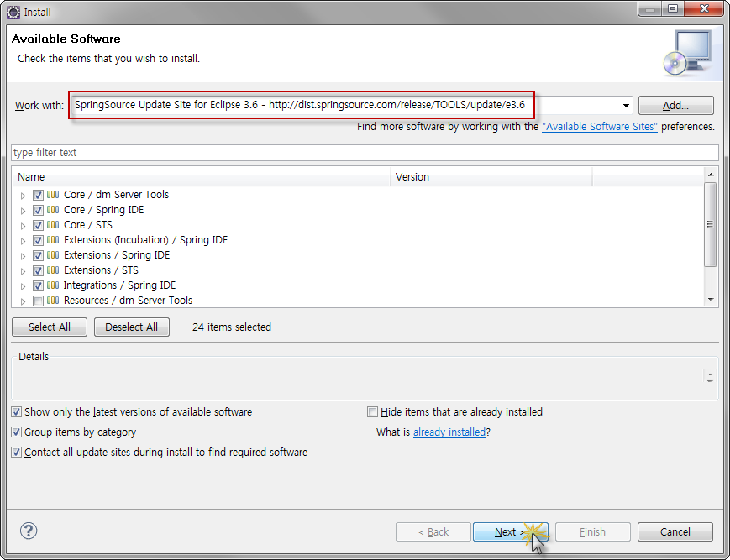Select the Extensions / STS row label
Image resolution: width=730 pixels, height=560 pixels.
point(101,270)
